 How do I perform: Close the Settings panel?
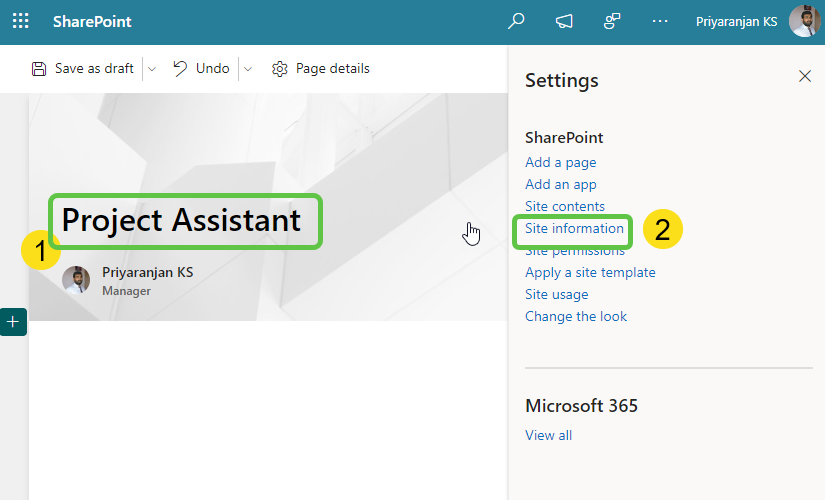[x=804, y=76]
